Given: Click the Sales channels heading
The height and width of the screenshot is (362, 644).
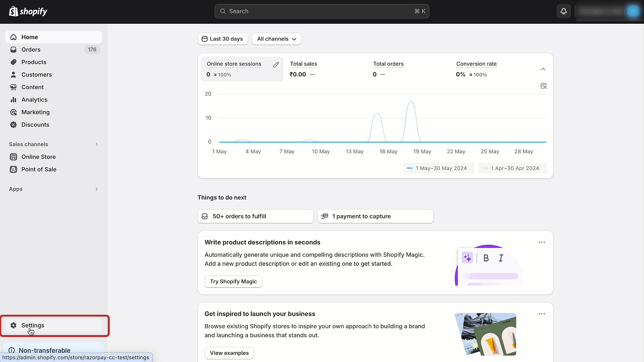Looking at the screenshot, I should 29,144.
